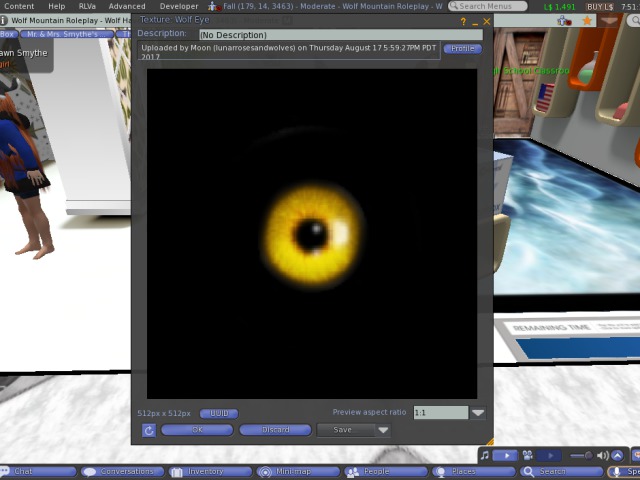Click the orange favorite star icon

(587, 20)
